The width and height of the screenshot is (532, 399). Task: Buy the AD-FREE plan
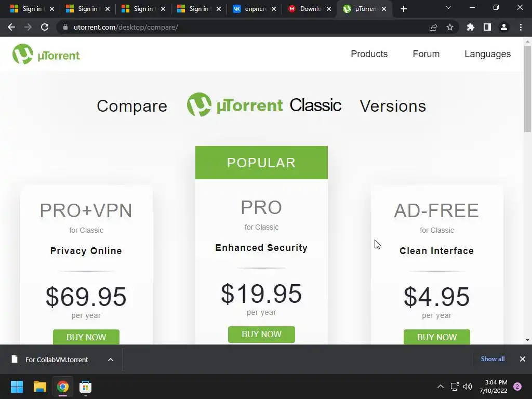(436, 337)
